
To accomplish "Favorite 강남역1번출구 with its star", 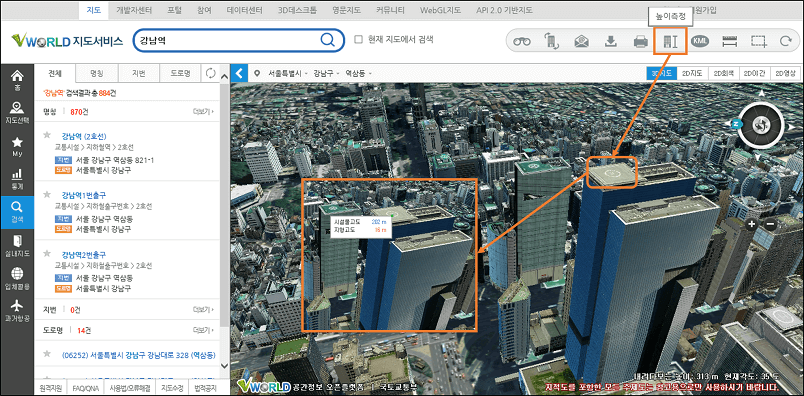I will point(47,194).
